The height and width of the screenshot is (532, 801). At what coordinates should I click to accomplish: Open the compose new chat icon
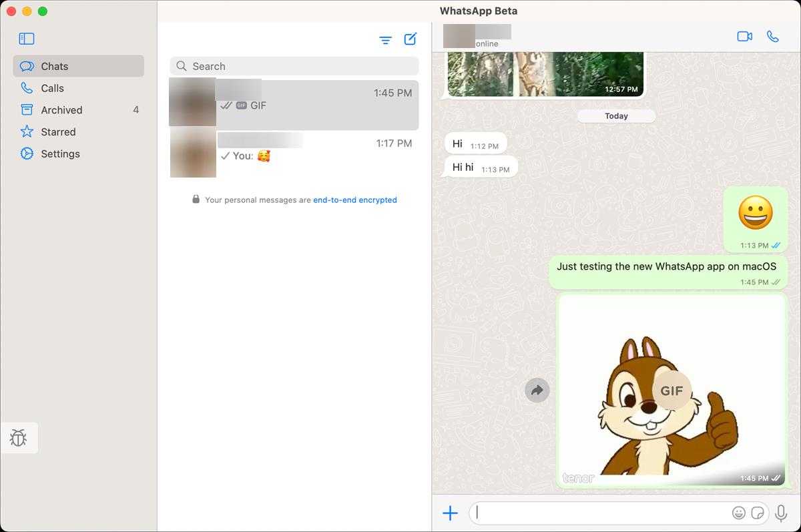tap(409, 39)
